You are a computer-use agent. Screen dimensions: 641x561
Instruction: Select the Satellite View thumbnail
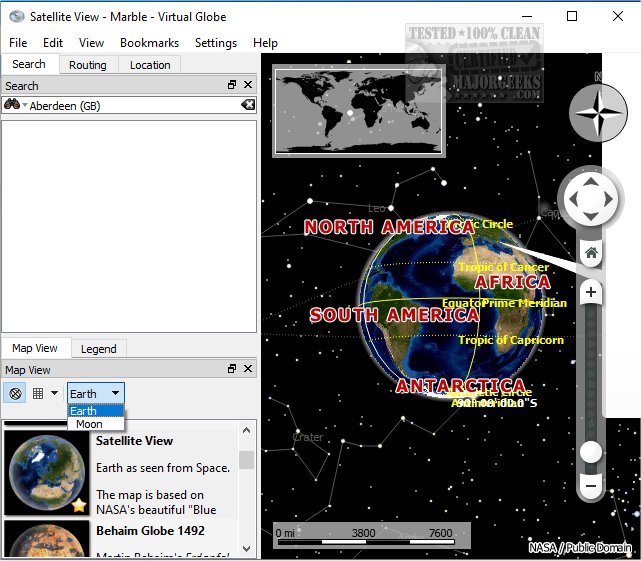tap(47, 473)
